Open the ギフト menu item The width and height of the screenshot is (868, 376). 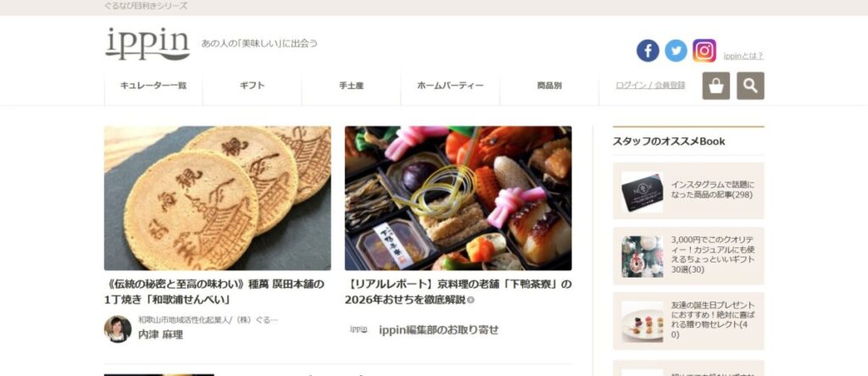point(253,86)
